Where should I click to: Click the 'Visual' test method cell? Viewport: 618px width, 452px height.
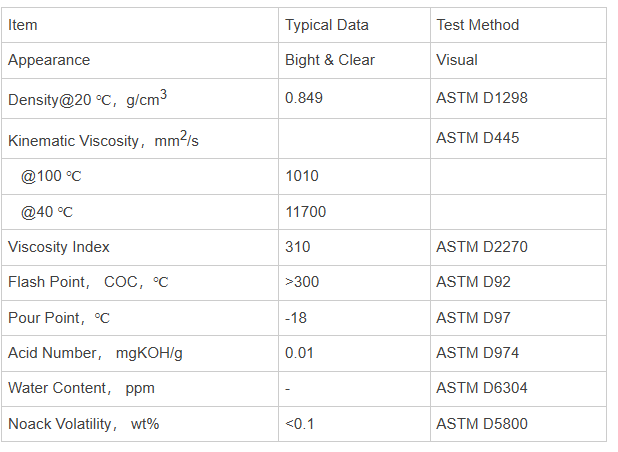tap(518, 61)
